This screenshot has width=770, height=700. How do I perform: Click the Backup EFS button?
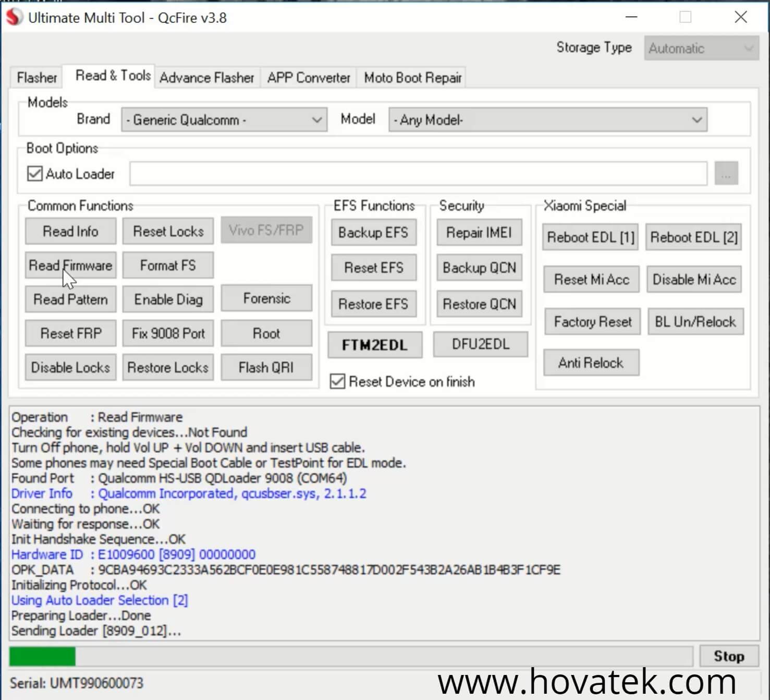click(x=373, y=232)
